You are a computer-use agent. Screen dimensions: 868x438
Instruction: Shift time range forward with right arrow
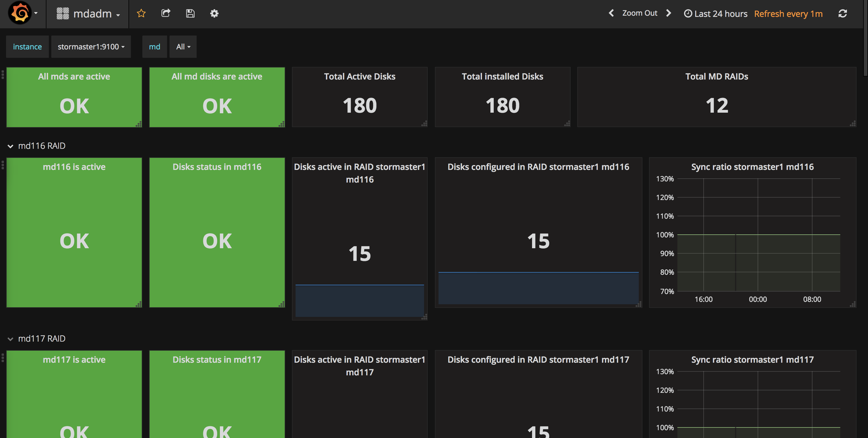click(669, 13)
